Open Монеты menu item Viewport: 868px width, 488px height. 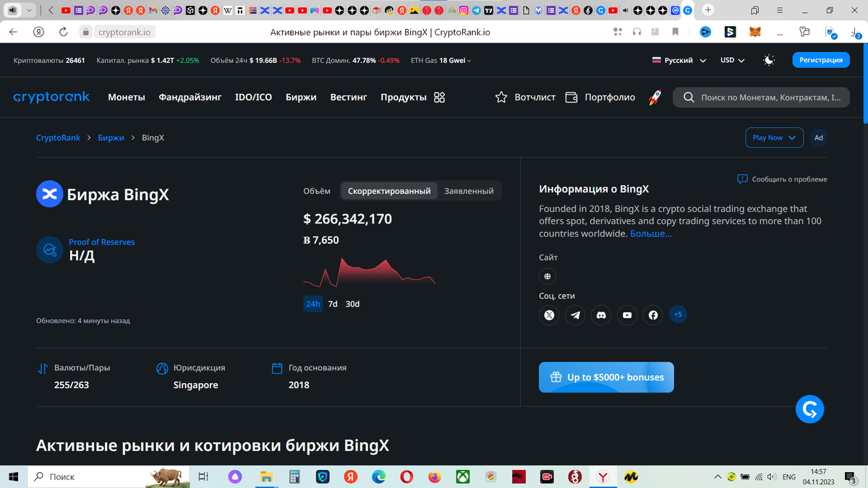point(127,98)
